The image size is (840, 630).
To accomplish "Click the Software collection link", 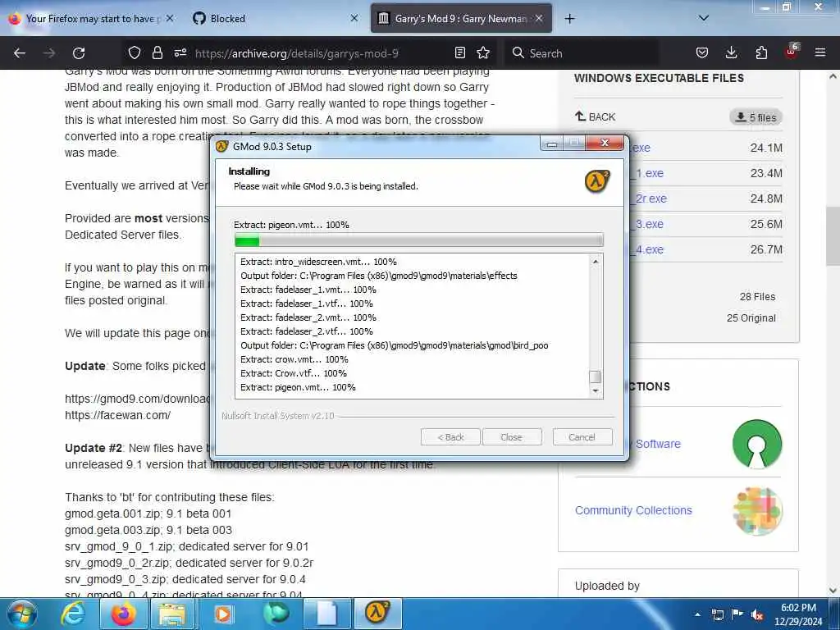I will click(658, 444).
